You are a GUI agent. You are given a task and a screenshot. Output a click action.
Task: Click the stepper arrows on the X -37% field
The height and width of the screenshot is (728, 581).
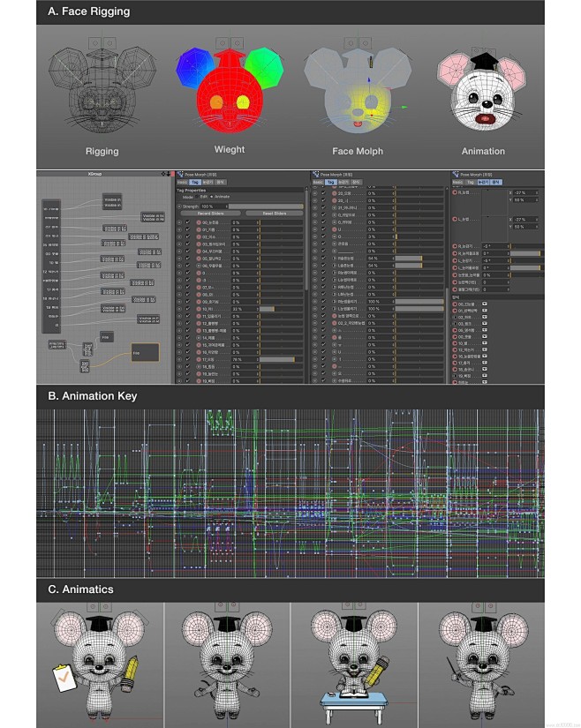(537, 193)
